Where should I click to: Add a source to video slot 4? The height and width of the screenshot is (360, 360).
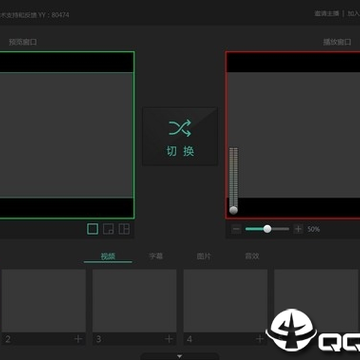(259, 339)
